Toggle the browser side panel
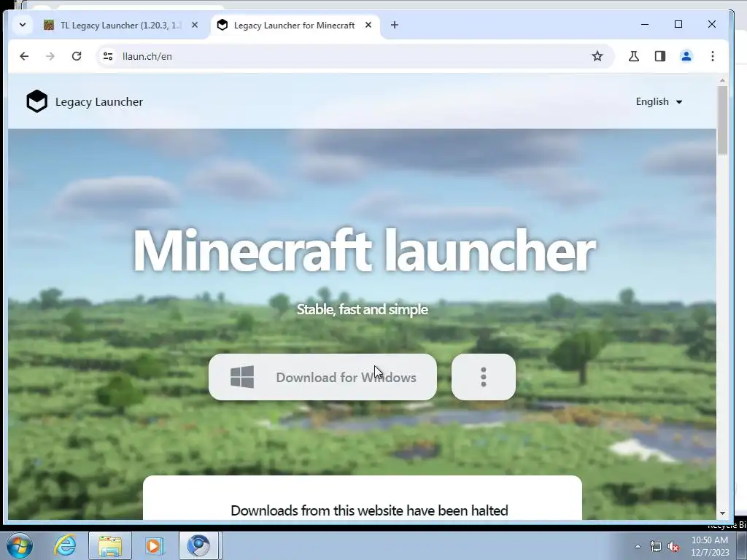 pos(659,56)
